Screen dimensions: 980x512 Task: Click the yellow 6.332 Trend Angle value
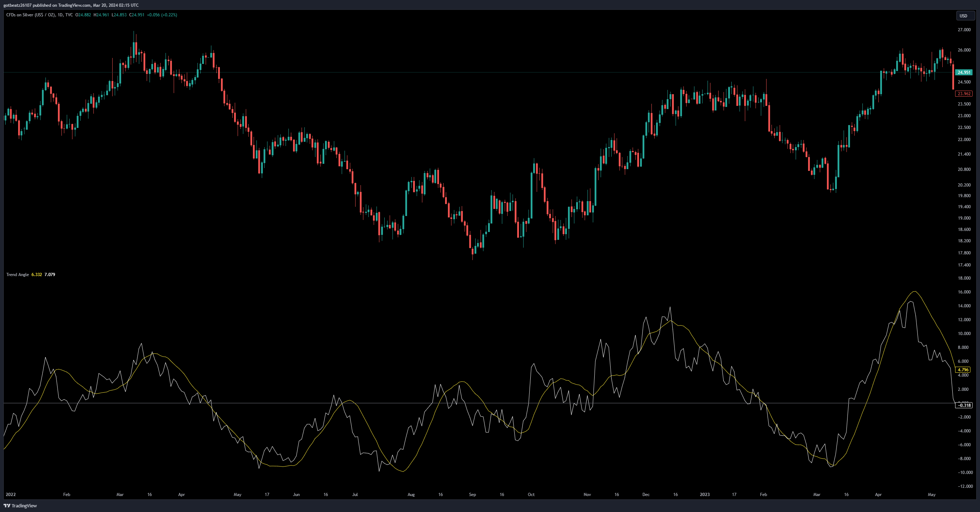[x=37, y=274]
